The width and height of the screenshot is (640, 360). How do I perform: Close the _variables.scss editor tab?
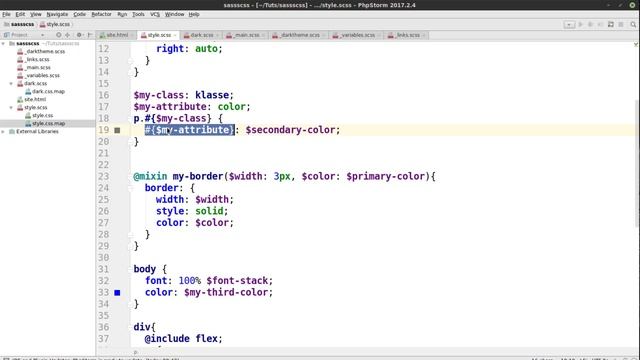click(x=379, y=36)
